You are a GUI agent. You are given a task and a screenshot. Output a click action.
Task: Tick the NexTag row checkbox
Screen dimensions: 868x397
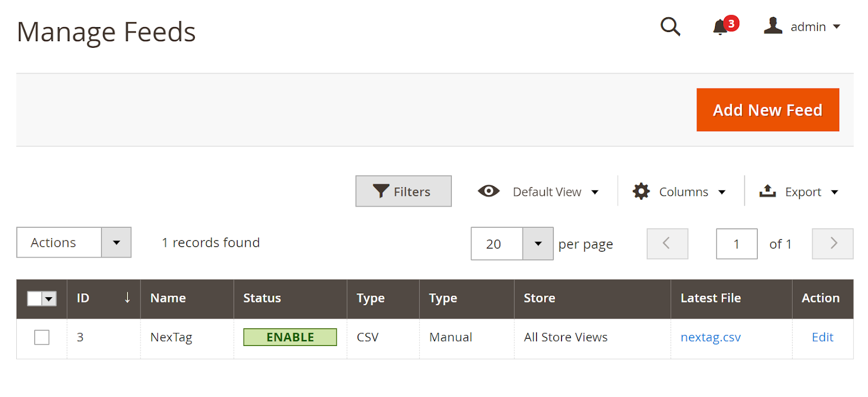[42, 337]
